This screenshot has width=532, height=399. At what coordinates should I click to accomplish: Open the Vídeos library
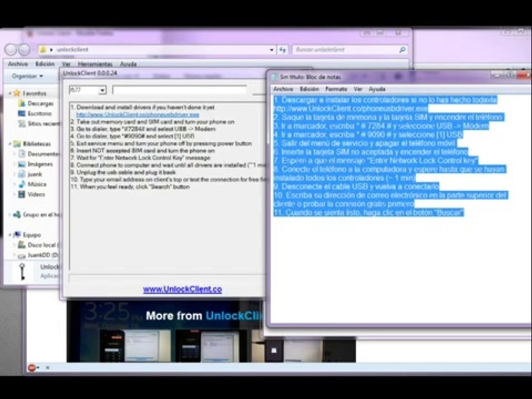click(x=36, y=195)
